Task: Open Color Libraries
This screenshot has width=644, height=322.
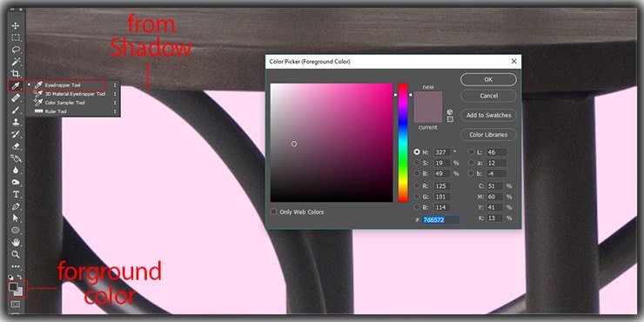Action: tap(488, 135)
